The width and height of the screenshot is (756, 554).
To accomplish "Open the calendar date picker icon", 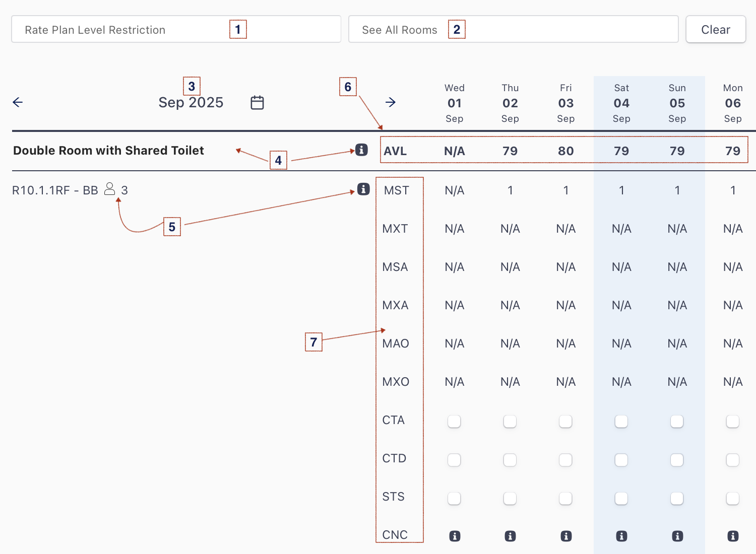I will click(x=257, y=103).
